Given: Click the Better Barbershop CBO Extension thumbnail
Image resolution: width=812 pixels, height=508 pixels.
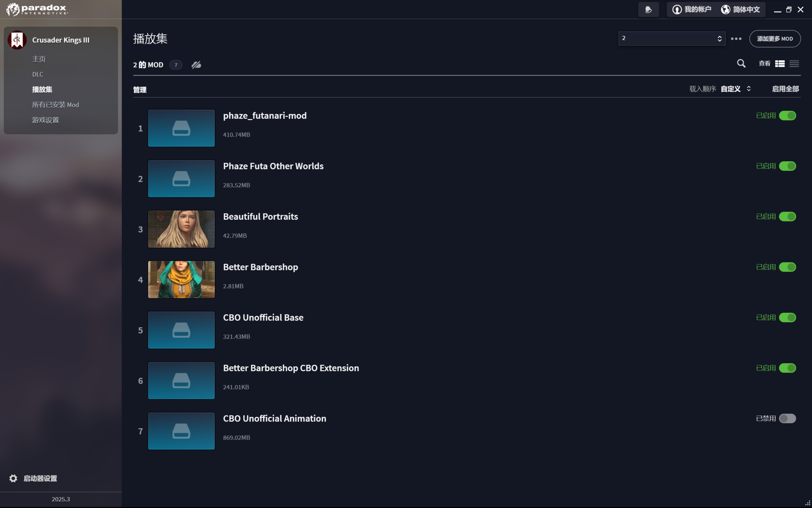Looking at the screenshot, I should click(x=181, y=381).
